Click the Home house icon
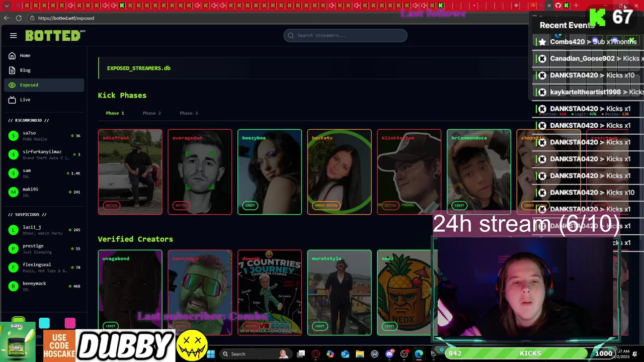This screenshot has height=362, width=644. click(x=12, y=55)
